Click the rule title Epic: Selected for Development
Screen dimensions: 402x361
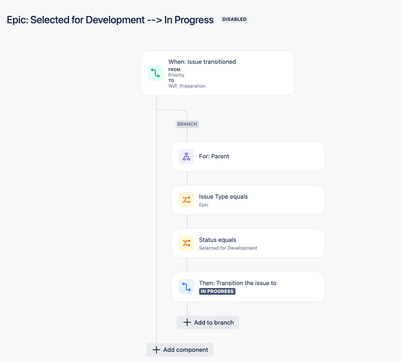[110, 20]
